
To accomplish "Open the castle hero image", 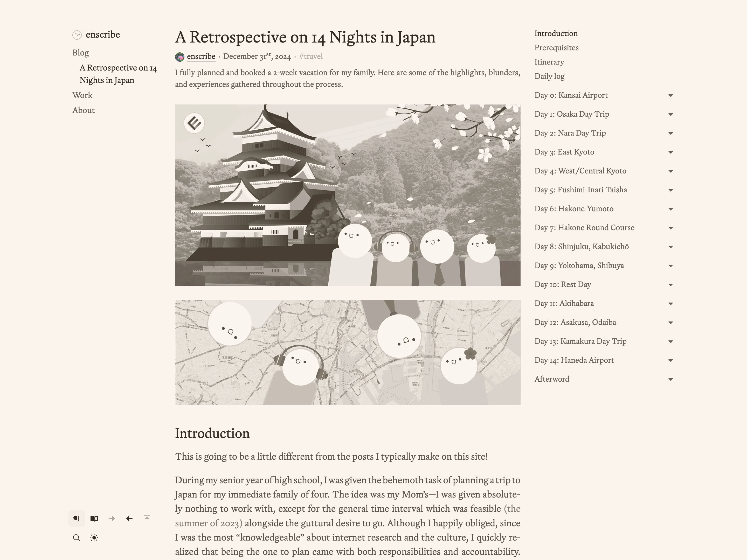I will tap(348, 195).
